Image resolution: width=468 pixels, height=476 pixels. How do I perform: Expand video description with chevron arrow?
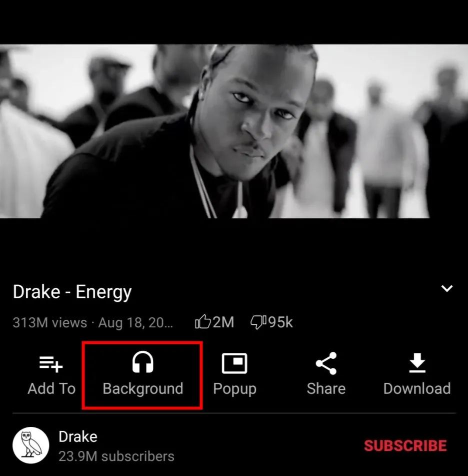(x=447, y=288)
